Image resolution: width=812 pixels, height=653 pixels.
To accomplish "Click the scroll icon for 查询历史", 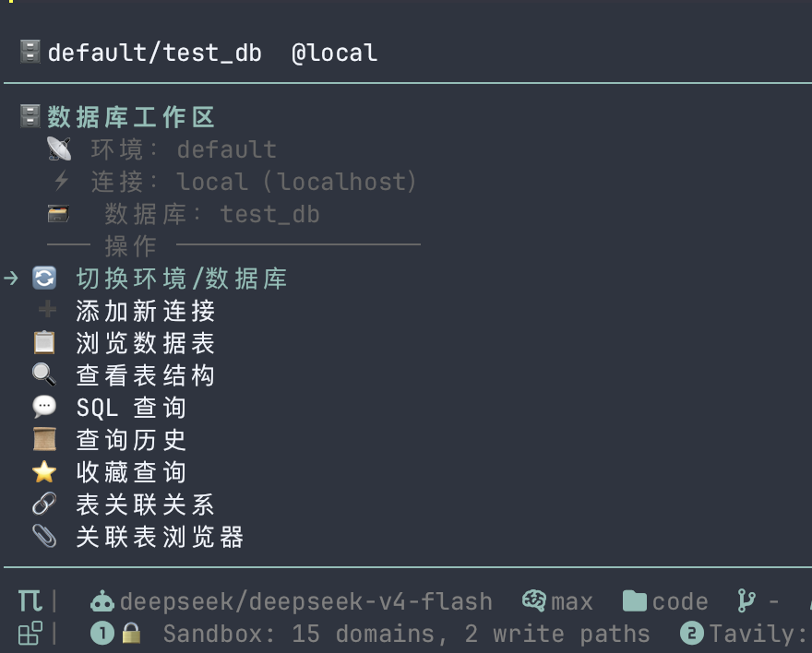I will pyautogui.click(x=44, y=439).
